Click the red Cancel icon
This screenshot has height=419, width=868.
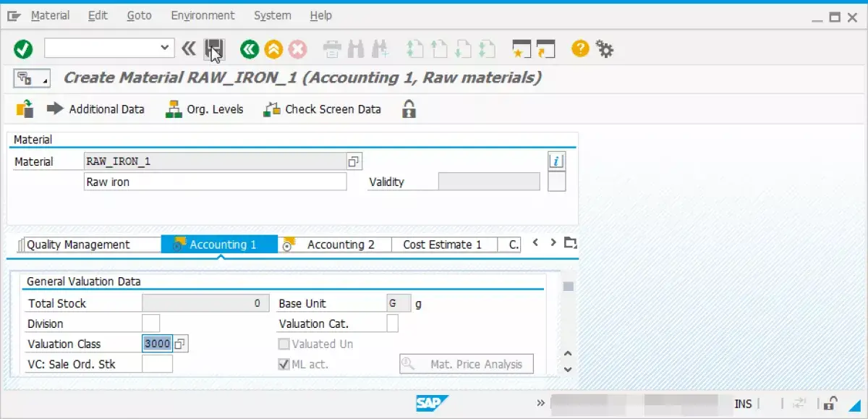[297, 49]
